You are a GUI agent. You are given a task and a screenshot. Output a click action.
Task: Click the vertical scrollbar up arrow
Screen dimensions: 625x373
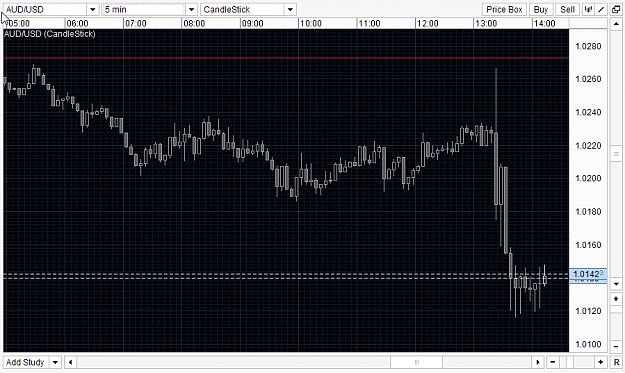click(x=616, y=24)
